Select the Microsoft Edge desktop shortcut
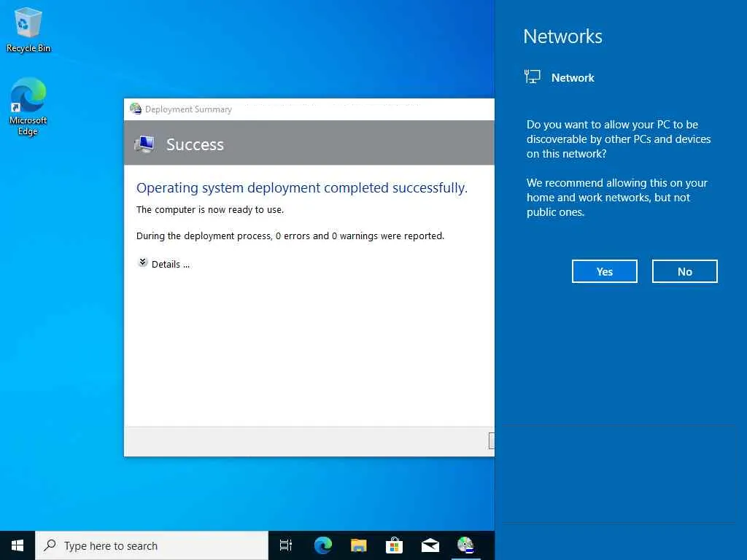This screenshot has width=747, height=560. (28, 106)
